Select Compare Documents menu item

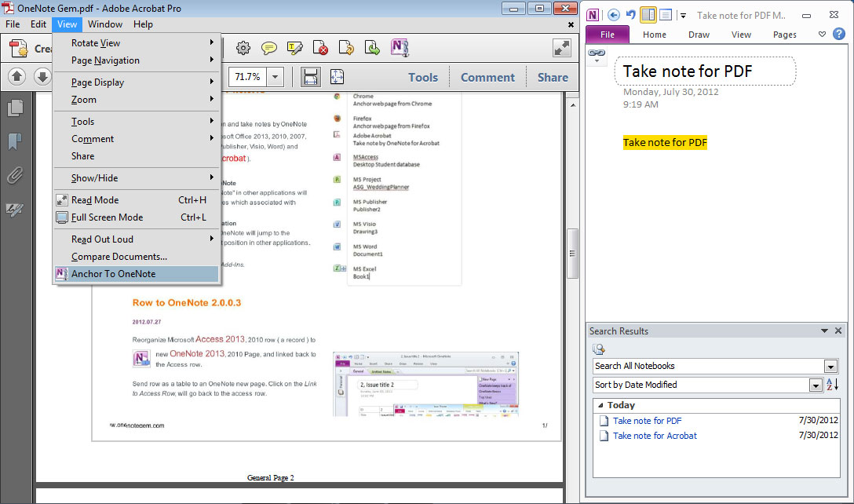137,256
